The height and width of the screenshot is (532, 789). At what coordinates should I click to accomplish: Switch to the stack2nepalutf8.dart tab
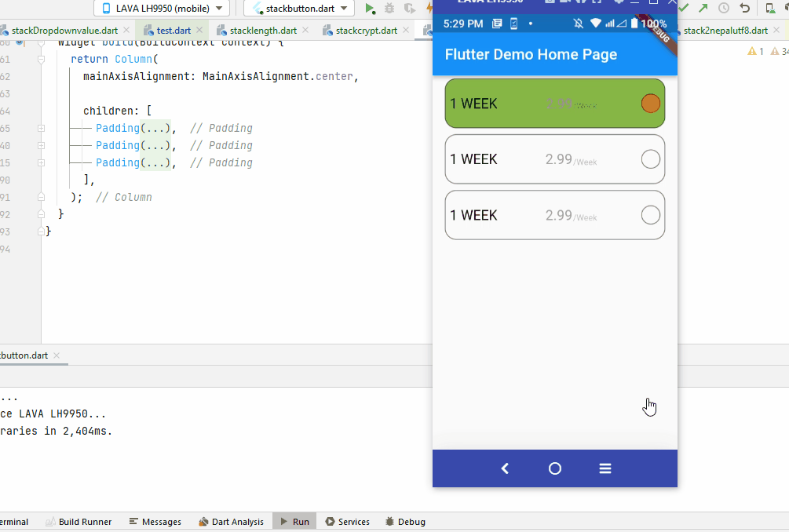[x=725, y=31]
